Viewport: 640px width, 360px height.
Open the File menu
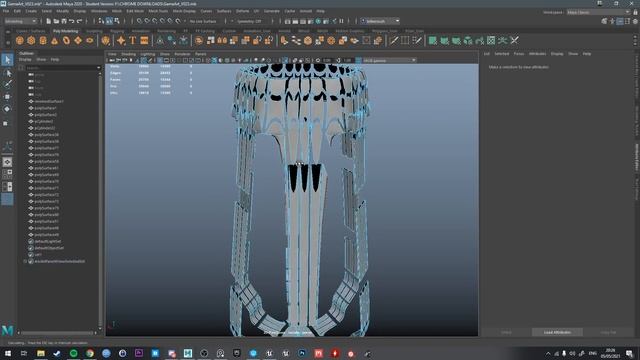pos(6,11)
